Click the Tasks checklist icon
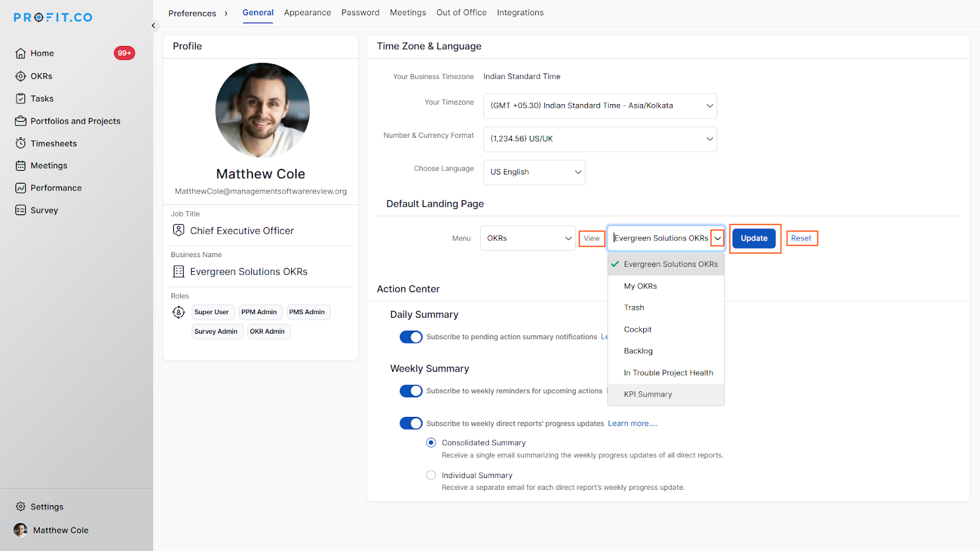Image resolution: width=980 pixels, height=551 pixels. point(21,99)
